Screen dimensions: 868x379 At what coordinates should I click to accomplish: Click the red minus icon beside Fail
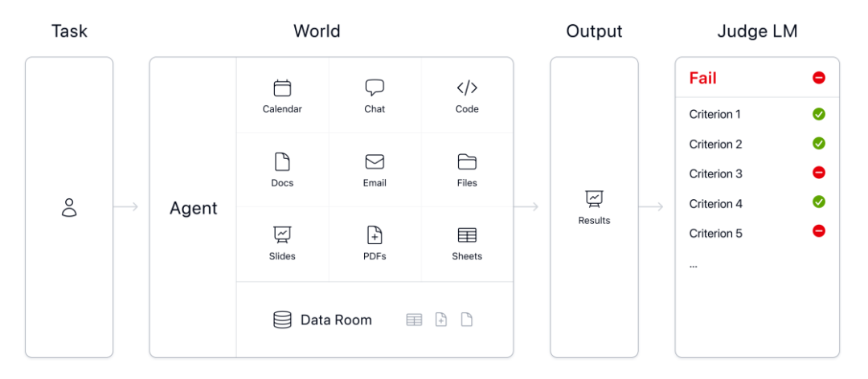pyautogui.click(x=819, y=78)
